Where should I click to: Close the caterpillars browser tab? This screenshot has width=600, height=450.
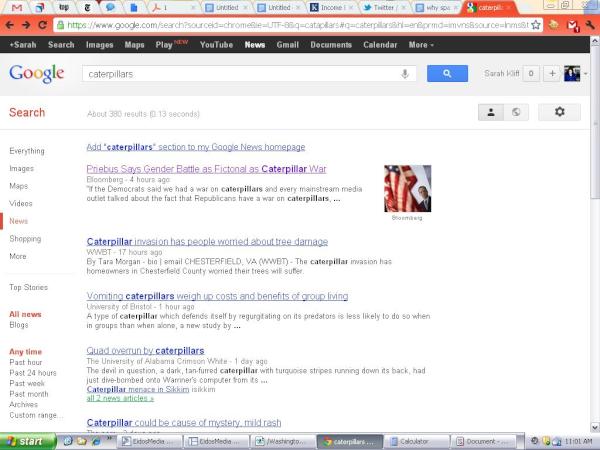click(x=509, y=7)
